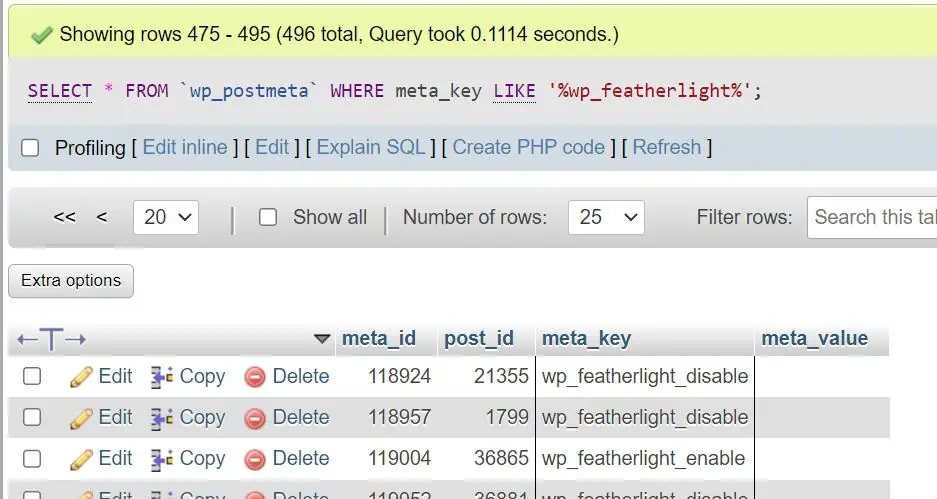
Task: Click the red Delete icon for row 119004
Action: point(255,459)
